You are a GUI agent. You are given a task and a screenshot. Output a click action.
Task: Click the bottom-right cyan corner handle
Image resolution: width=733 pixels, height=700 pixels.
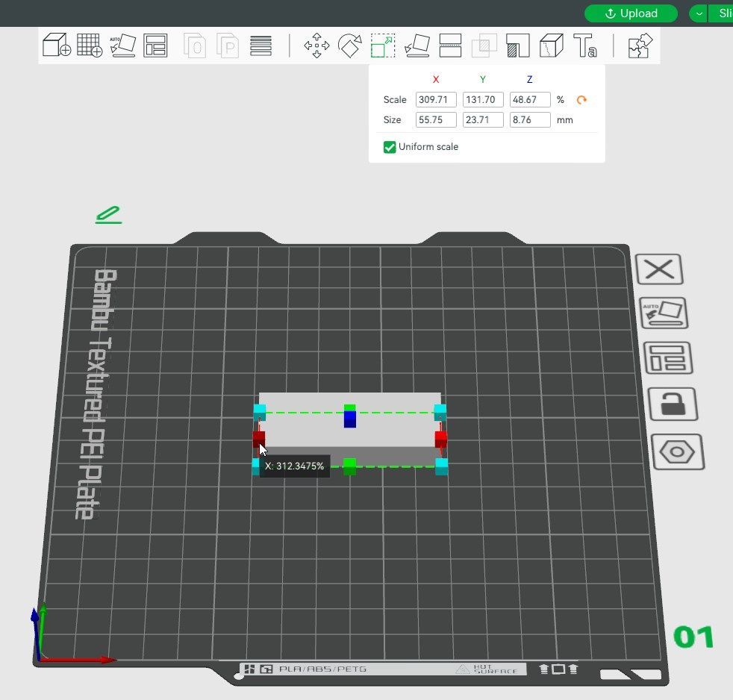click(x=441, y=466)
